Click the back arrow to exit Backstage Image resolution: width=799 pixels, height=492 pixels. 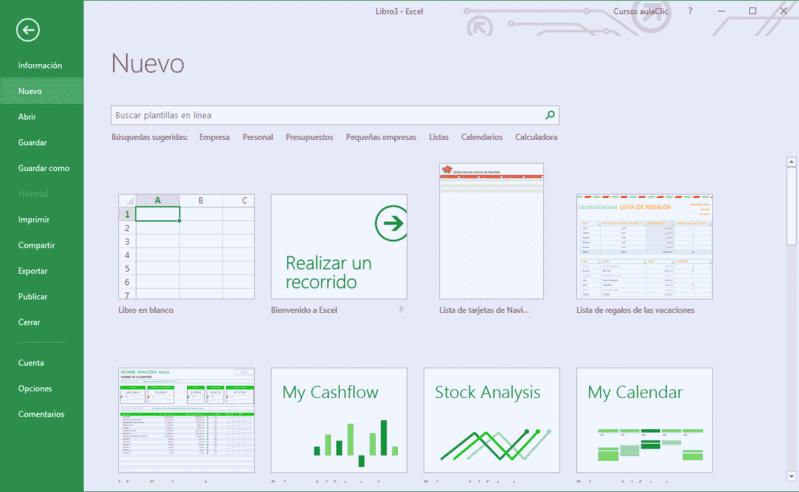[27, 30]
